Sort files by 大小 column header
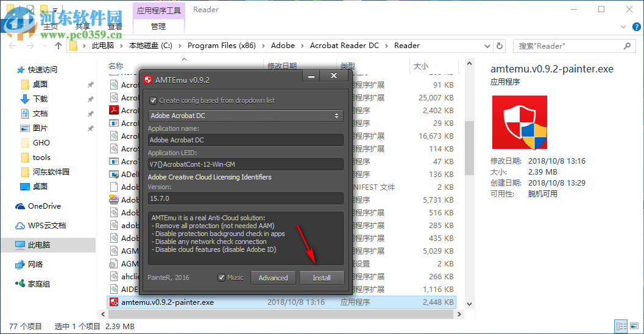This screenshot has width=644, height=334. point(421,66)
